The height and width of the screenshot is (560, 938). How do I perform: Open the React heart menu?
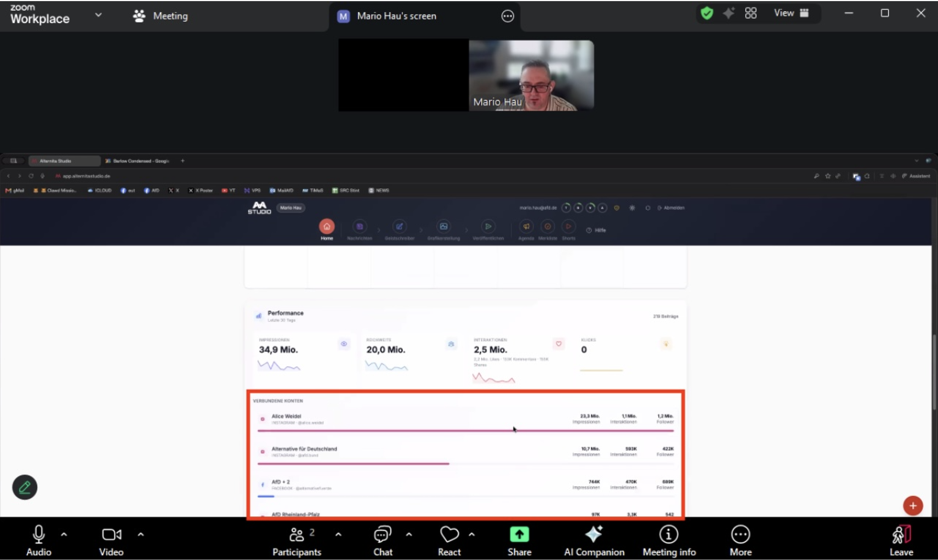449,540
